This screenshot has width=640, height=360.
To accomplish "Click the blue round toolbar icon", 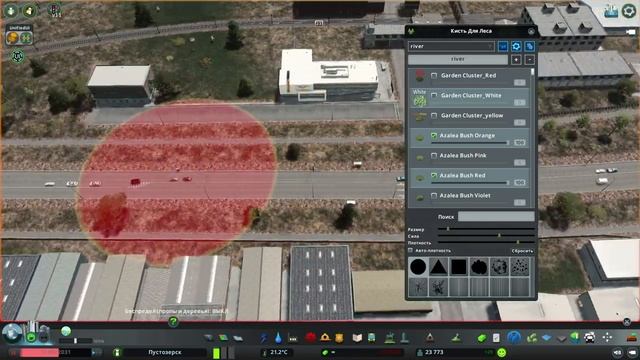I will point(514,338).
